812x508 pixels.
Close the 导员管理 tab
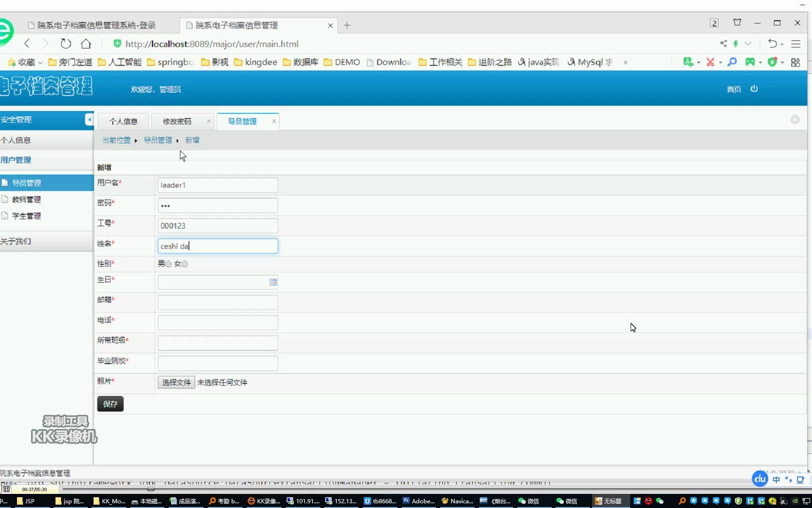(274, 121)
